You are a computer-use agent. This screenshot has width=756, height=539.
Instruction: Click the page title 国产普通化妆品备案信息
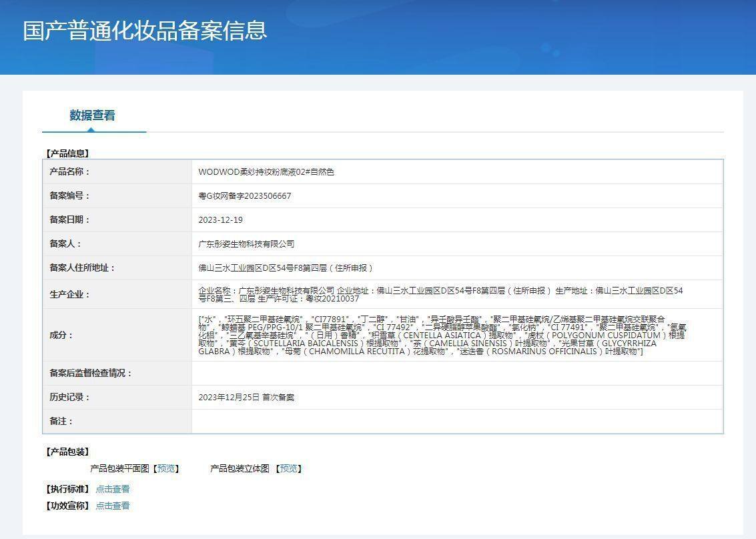coord(145,31)
